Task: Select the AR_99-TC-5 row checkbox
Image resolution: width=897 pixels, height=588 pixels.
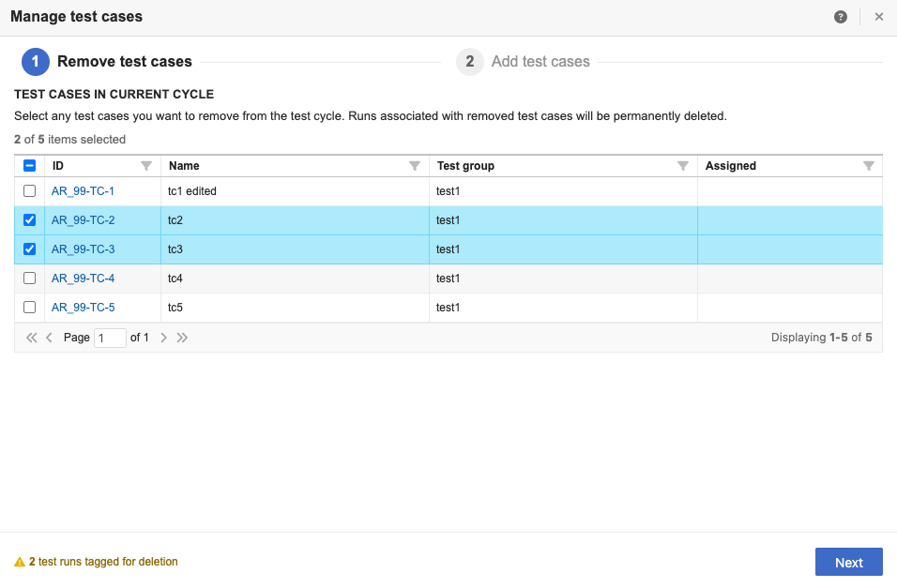Action: 29,307
